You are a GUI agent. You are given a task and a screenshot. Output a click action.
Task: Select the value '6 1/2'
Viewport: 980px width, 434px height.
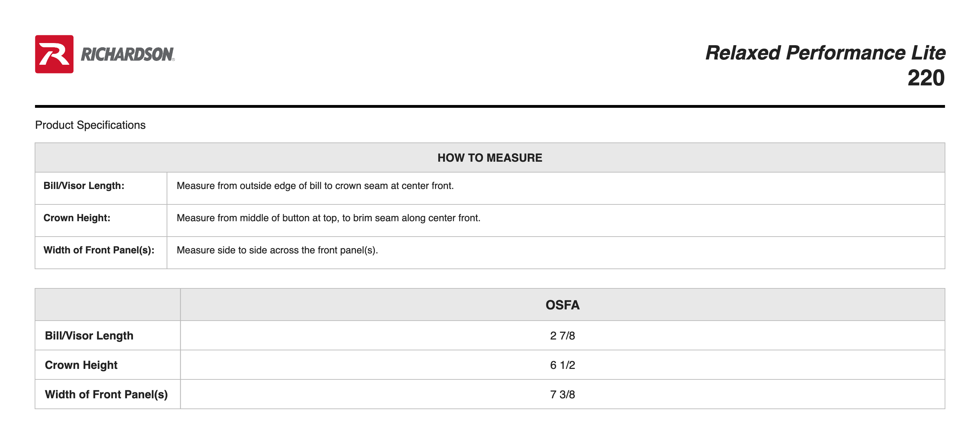[562, 365]
